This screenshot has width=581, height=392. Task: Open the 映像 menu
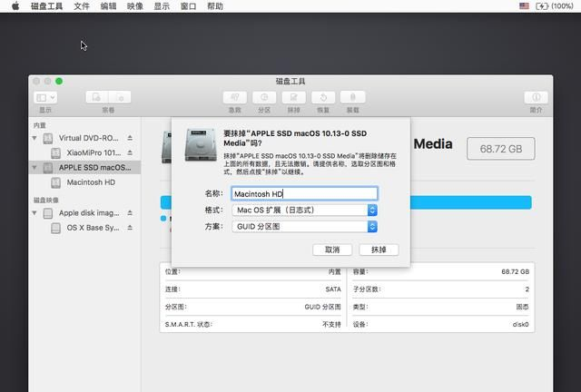[x=135, y=6]
